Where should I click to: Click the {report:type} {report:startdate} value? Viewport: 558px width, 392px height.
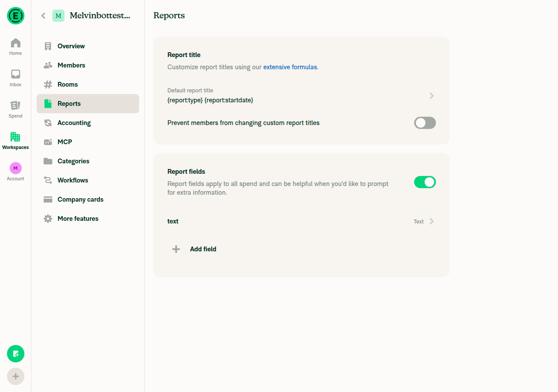210,100
